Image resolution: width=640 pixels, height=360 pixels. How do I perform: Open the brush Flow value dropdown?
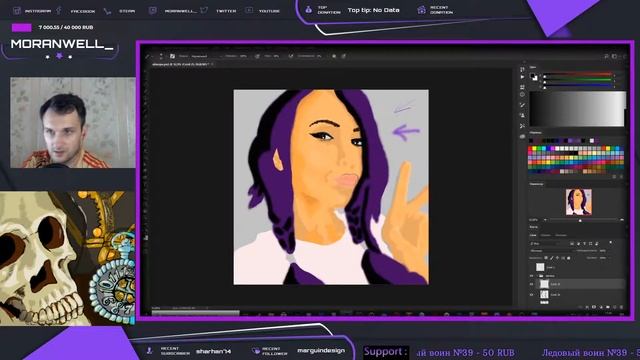pyautogui.click(x=276, y=56)
